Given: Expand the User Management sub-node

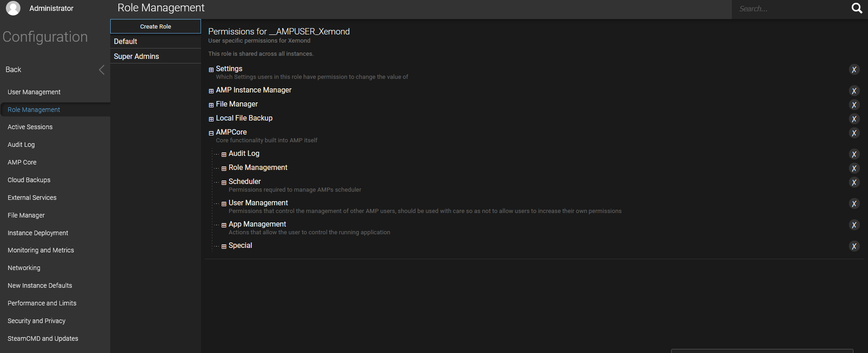Looking at the screenshot, I should point(224,204).
